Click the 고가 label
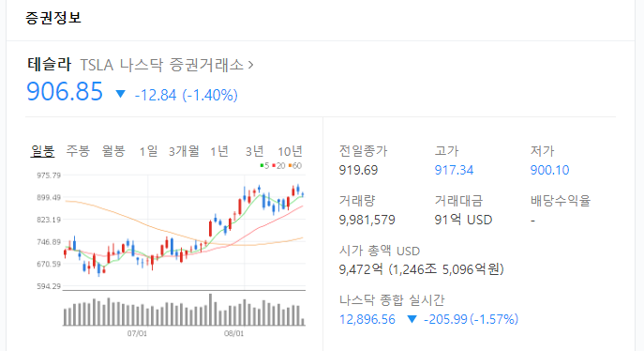The height and width of the screenshot is (351, 644). 446,151
